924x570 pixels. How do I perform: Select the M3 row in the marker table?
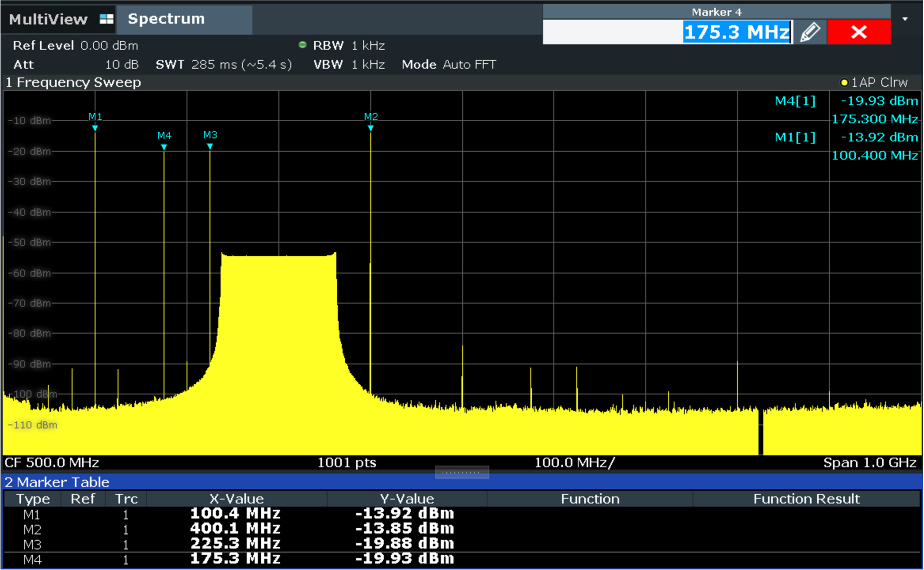tap(232, 543)
